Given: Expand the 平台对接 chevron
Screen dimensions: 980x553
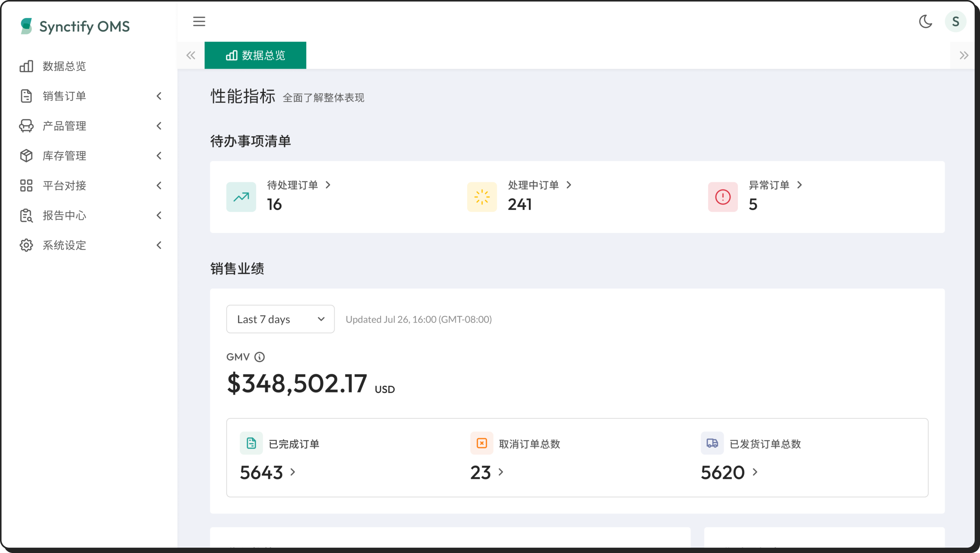Looking at the screenshot, I should (159, 185).
